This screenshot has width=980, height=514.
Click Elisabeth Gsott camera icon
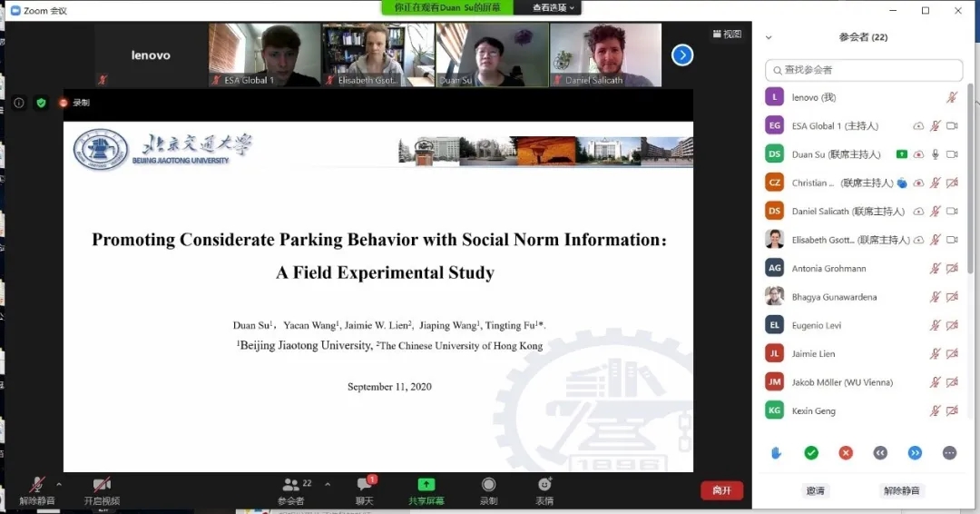(952, 240)
